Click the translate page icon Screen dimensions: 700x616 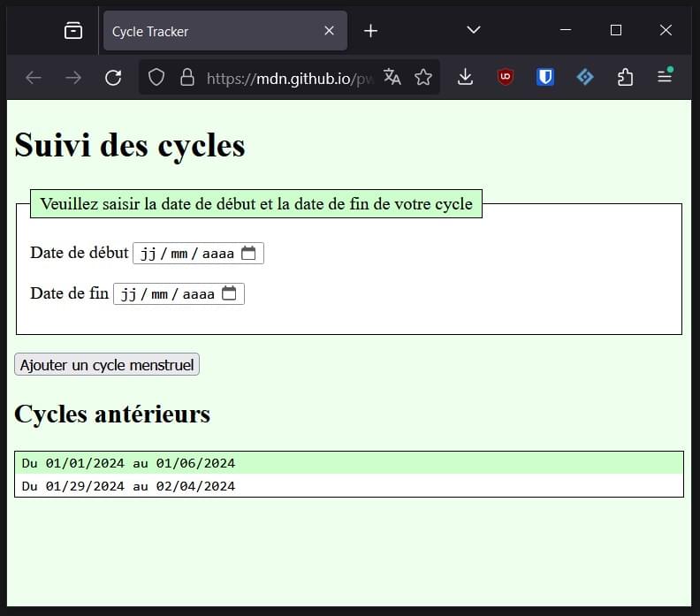pyautogui.click(x=392, y=78)
